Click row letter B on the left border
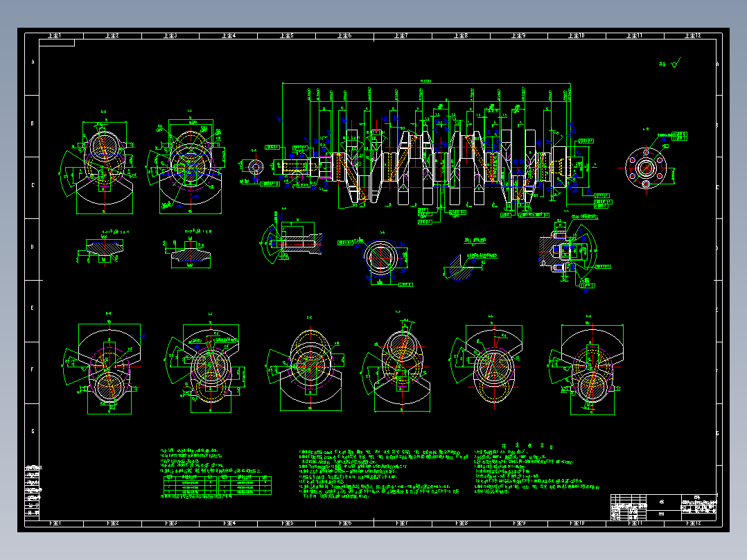 (x=33, y=123)
